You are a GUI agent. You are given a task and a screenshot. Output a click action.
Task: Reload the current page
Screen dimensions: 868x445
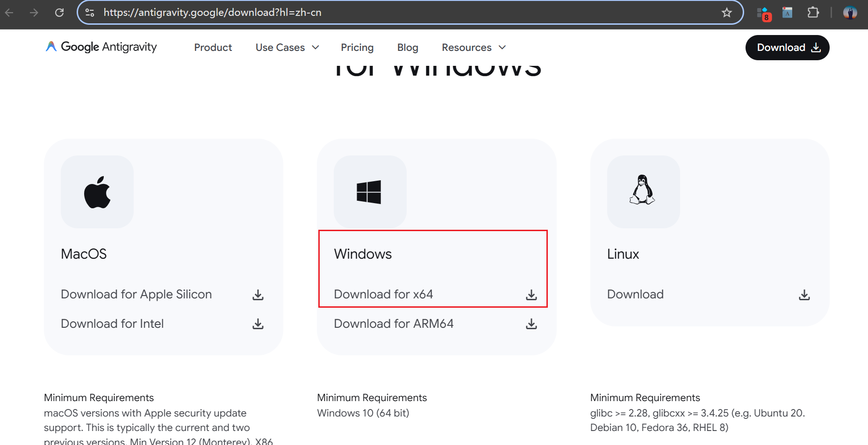pyautogui.click(x=59, y=13)
